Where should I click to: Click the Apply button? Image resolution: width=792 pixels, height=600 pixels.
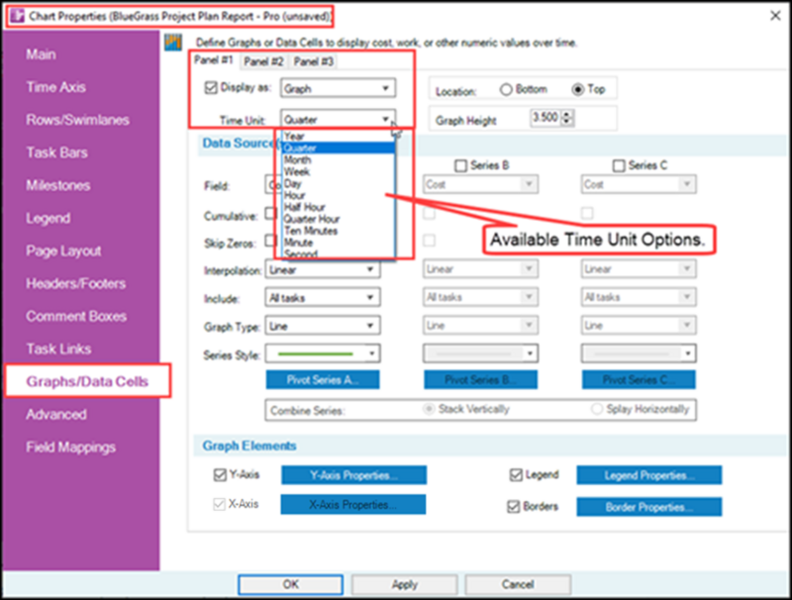click(x=405, y=585)
